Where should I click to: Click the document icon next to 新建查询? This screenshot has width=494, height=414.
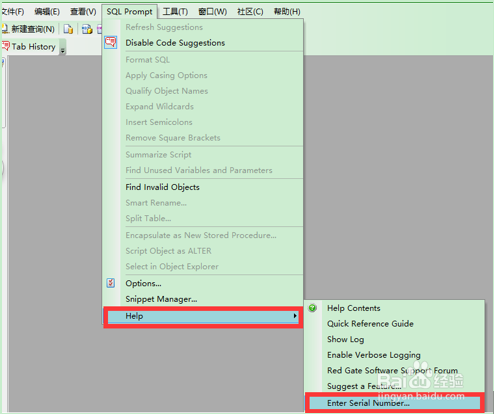[68, 29]
